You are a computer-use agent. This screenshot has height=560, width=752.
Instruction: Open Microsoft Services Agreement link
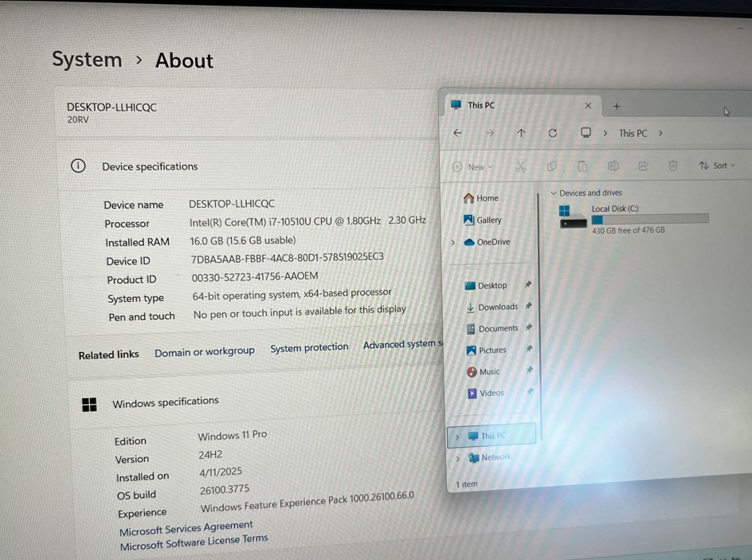pyautogui.click(x=186, y=528)
